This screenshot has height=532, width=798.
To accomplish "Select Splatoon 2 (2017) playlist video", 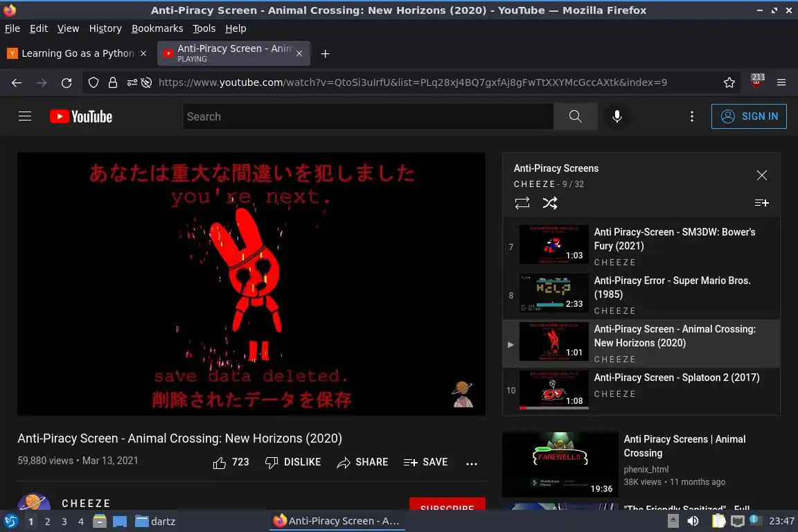I will point(641,391).
